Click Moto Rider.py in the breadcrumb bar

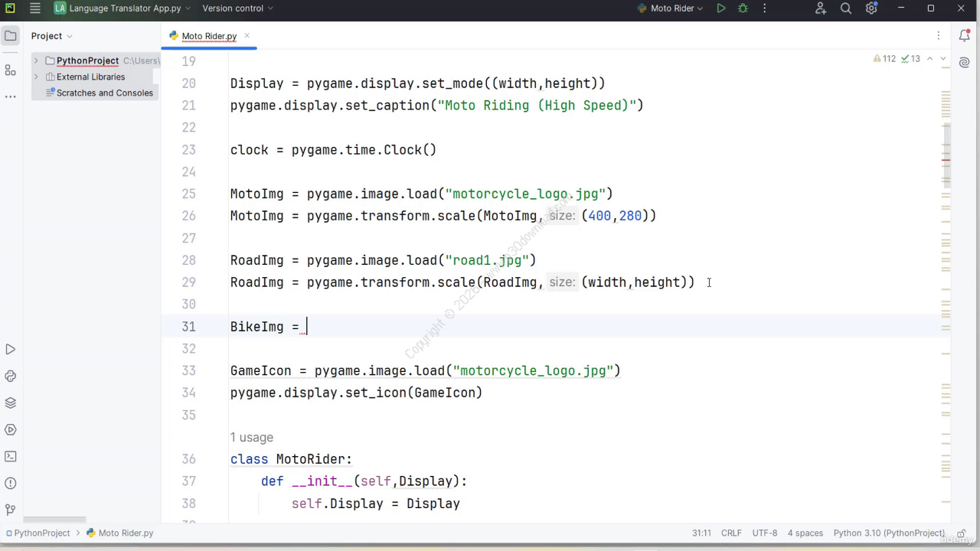(120, 533)
